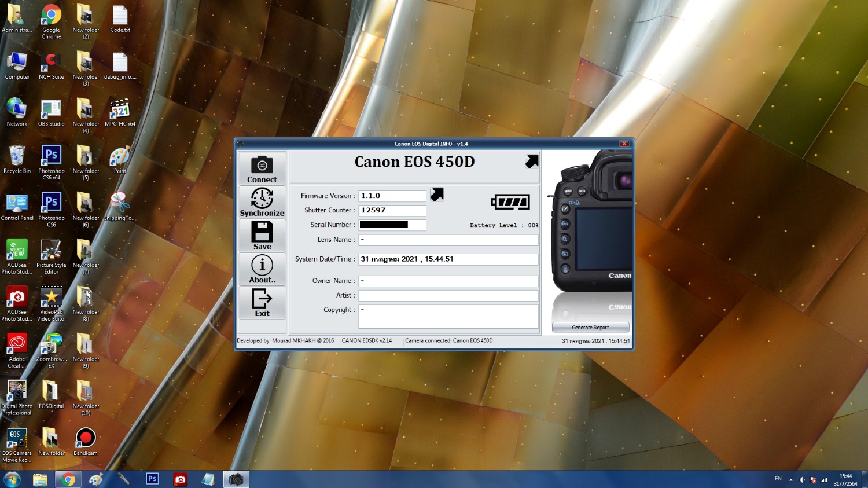Click the System Date/Time field
The height and width of the screenshot is (488, 868).
tap(448, 259)
